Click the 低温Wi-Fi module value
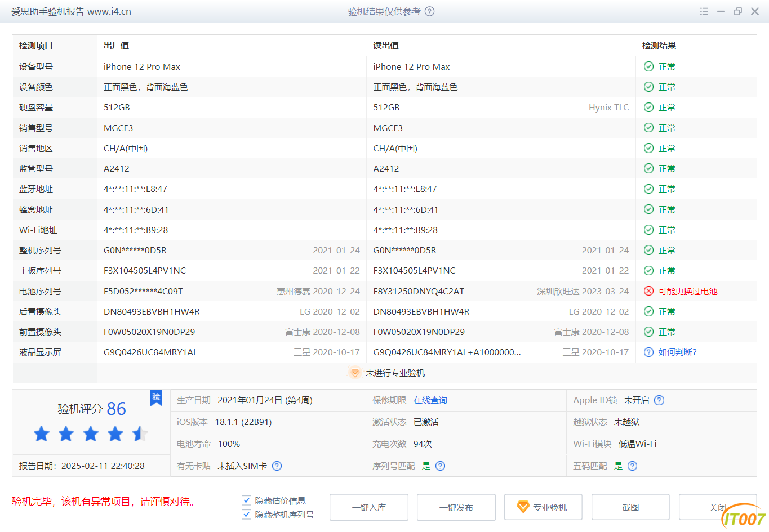Viewport: 769px width, 532px height. click(637, 444)
